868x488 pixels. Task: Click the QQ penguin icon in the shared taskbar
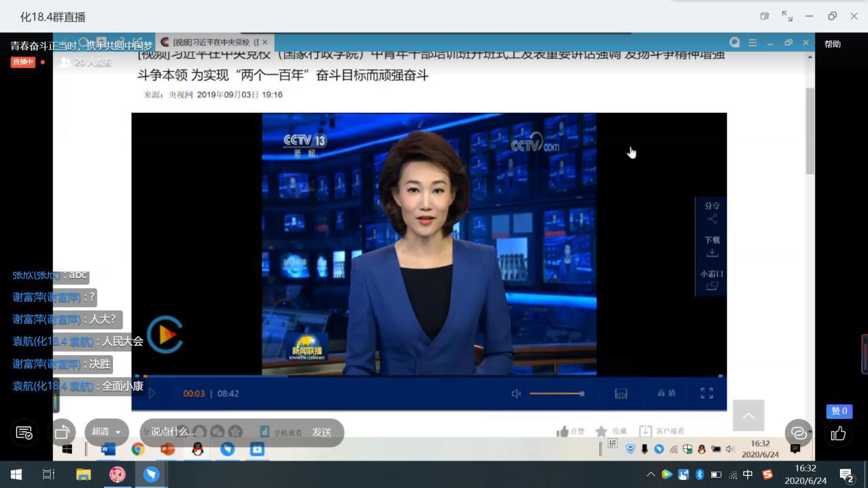coord(197,449)
